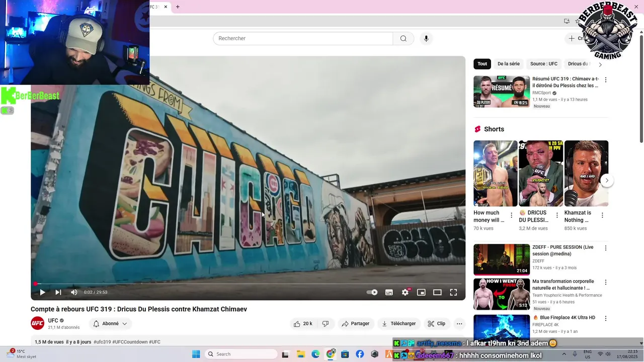Open the Task View taskbar icon
Image resolution: width=644 pixels, height=362 pixels.
tap(285, 354)
